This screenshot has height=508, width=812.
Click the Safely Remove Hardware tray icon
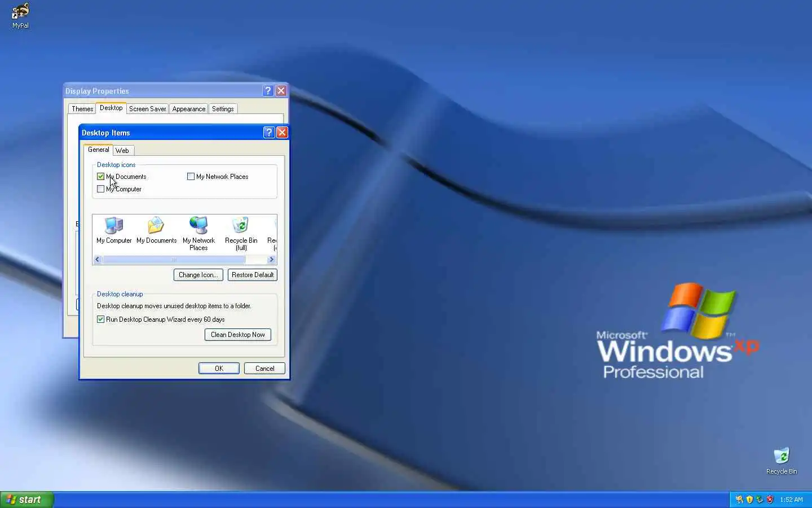tap(760, 500)
